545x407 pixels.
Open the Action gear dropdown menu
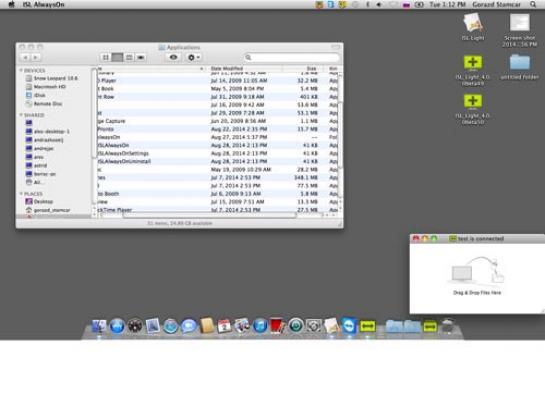click(194, 57)
